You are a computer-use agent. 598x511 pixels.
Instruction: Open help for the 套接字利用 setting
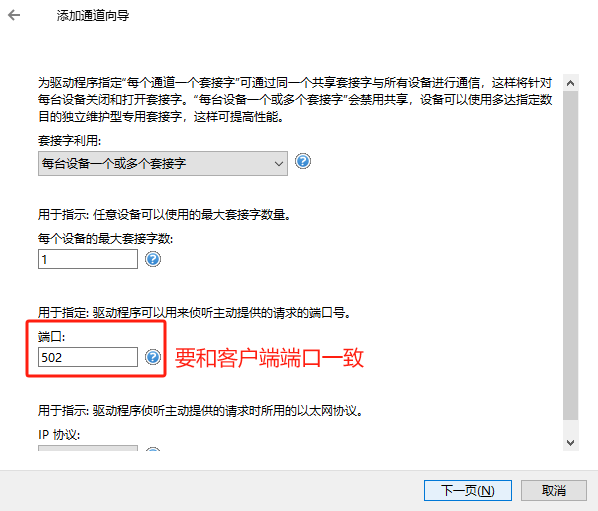(x=303, y=161)
